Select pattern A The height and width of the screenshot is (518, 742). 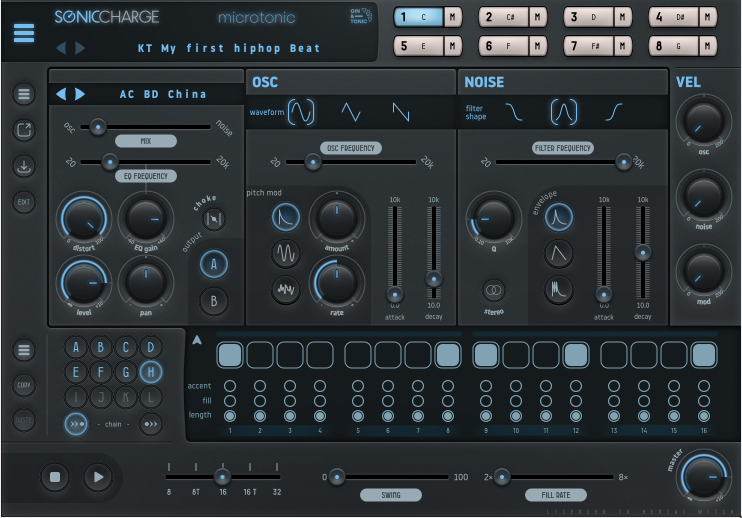[x=76, y=348]
